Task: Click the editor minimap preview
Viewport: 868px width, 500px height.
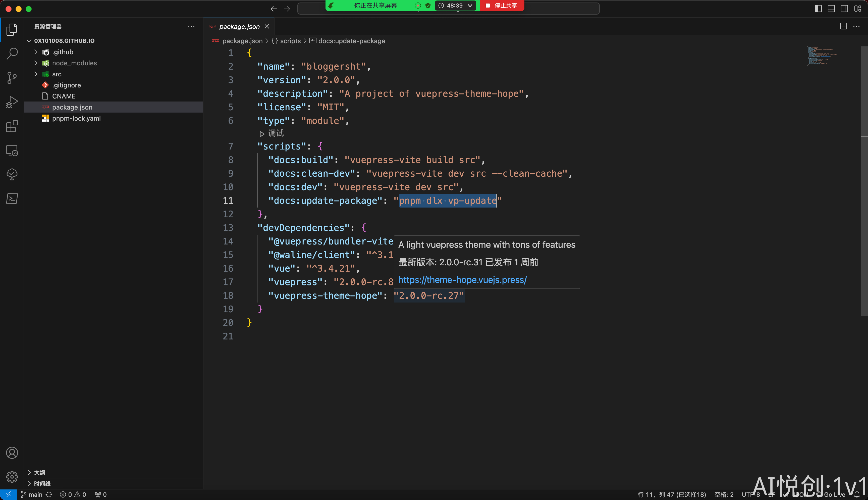Action: point(822,56)
